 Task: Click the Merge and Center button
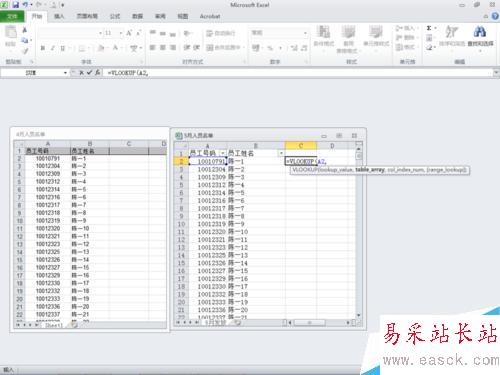[225, 48]
